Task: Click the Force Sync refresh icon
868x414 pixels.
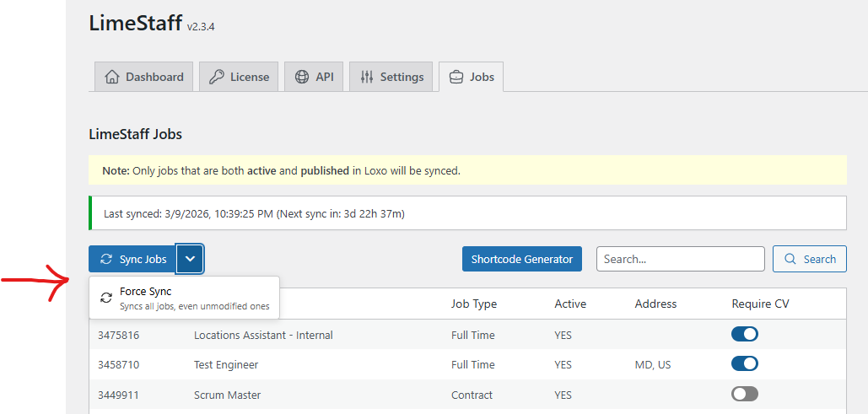Action: [x=106, y=298]
